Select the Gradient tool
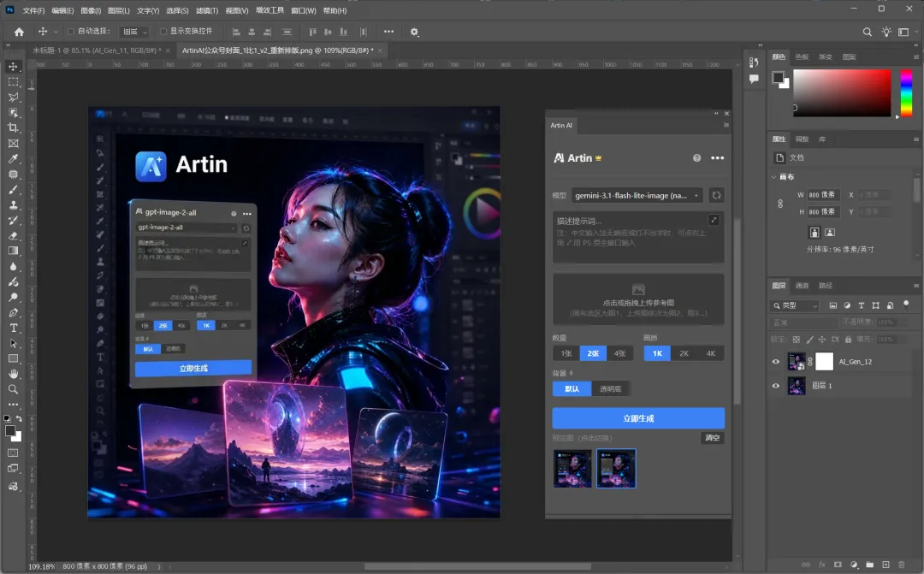The image size is (924, 574). coord(13,251)
